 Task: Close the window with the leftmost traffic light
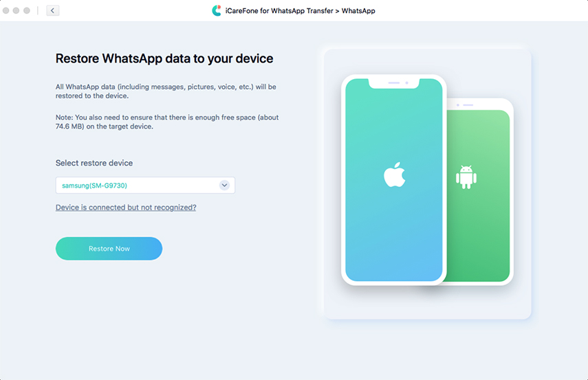tap(6, 10)
